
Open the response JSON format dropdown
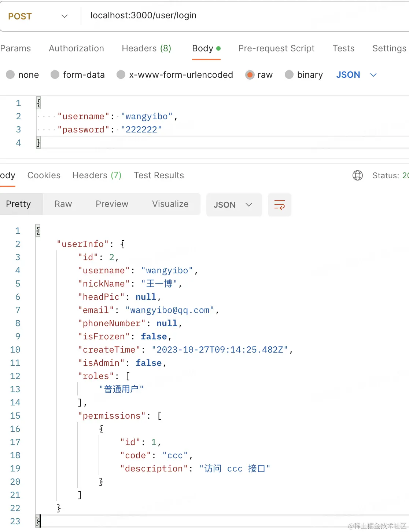(x=234, y=205)
